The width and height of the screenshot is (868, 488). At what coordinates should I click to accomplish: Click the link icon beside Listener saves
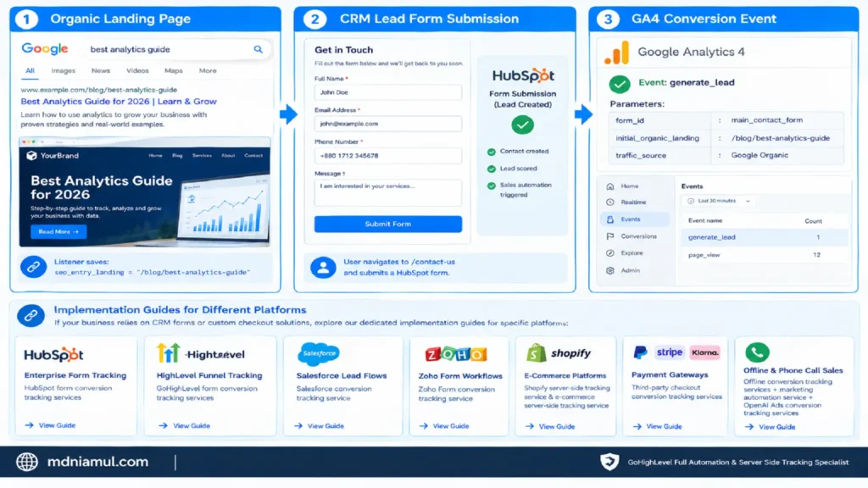pos(33,267)
